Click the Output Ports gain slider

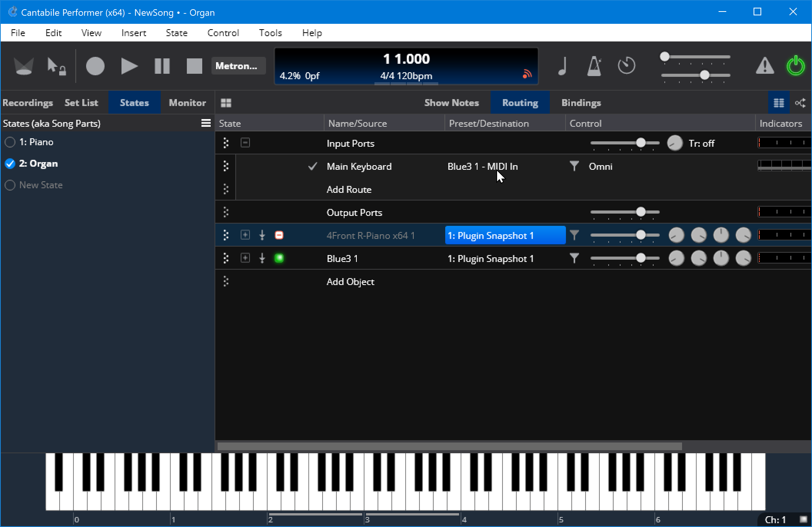coord(625,212)
